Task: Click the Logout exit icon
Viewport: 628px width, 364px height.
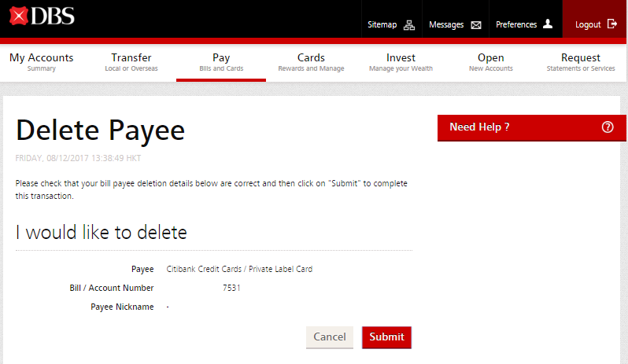Action: click(612, 24)
